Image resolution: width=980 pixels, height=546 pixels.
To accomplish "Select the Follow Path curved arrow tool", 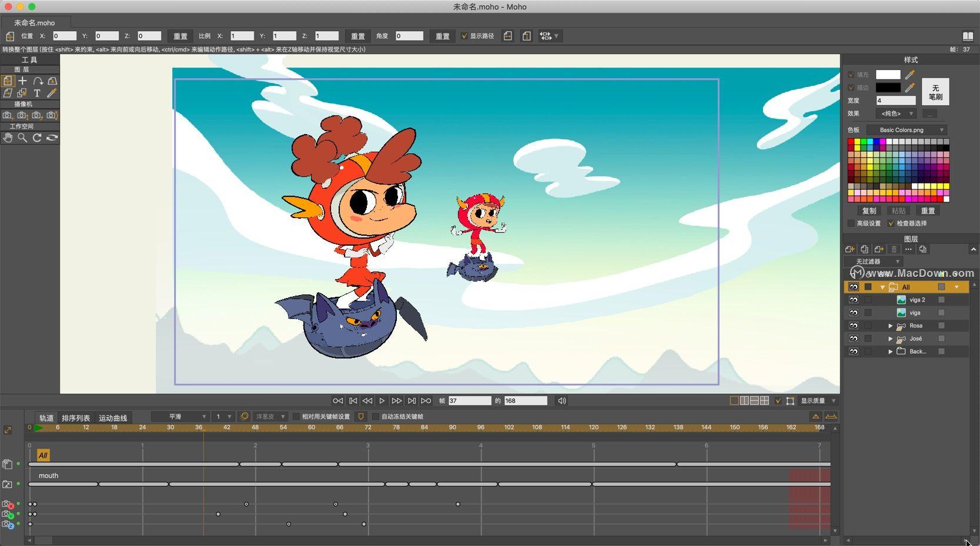I will (x=38, y=81).
